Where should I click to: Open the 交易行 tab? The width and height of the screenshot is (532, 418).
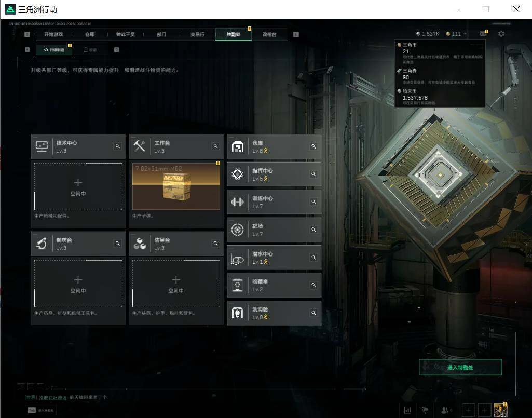click(197, 34)
